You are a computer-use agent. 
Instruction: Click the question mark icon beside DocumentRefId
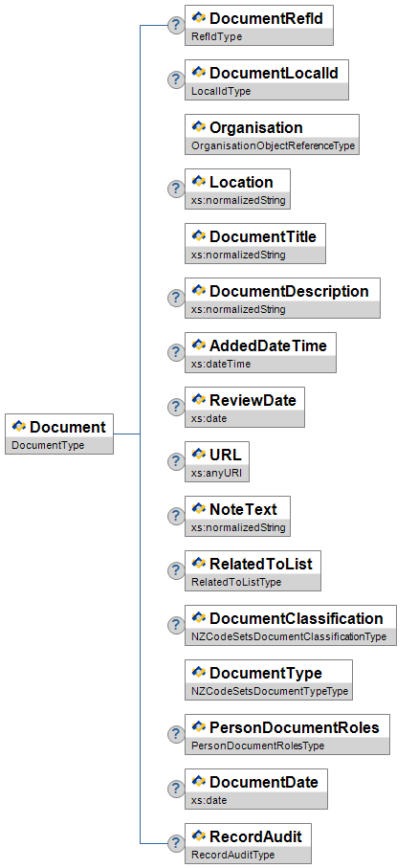pyautogui.click(x=176, y=26)
